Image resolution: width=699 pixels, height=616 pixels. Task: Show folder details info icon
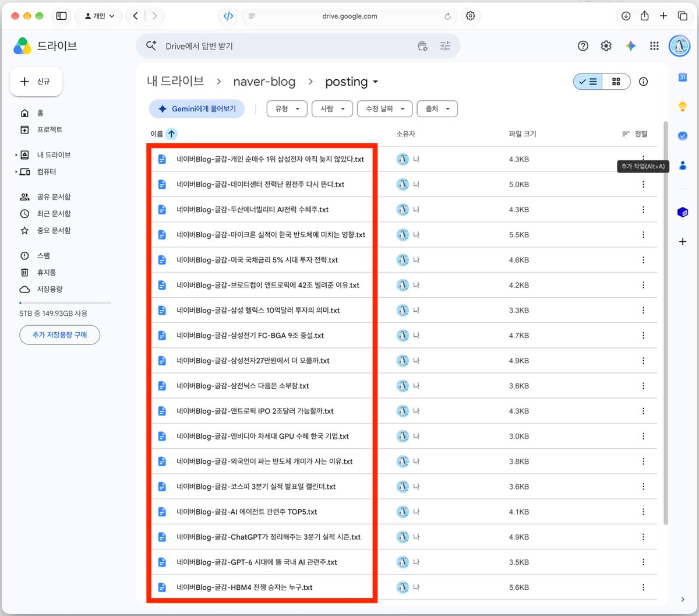tap(644, 82)
